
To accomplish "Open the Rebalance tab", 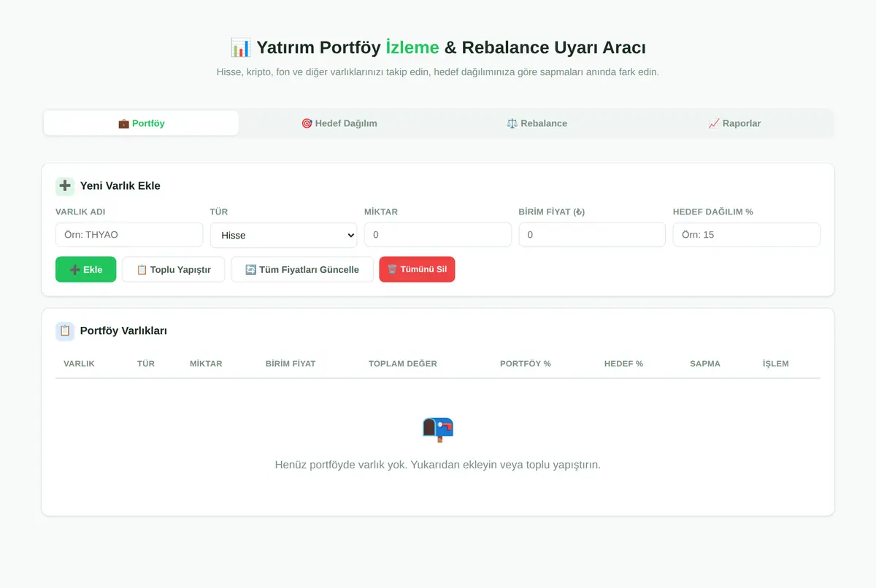I will [537, 123].
